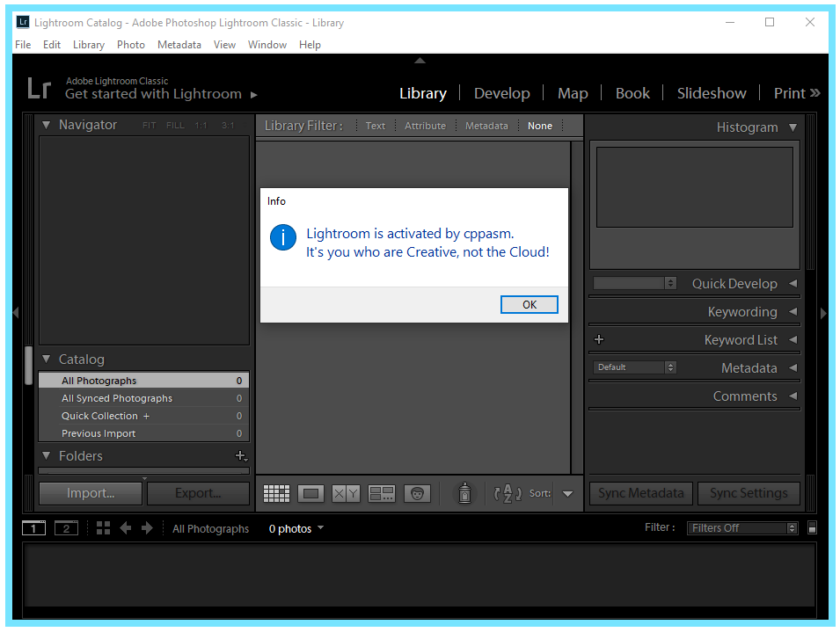The height and width of the screenshot is (632, 840).
Task: Open Survey view icon
Action: pos(382,493)
